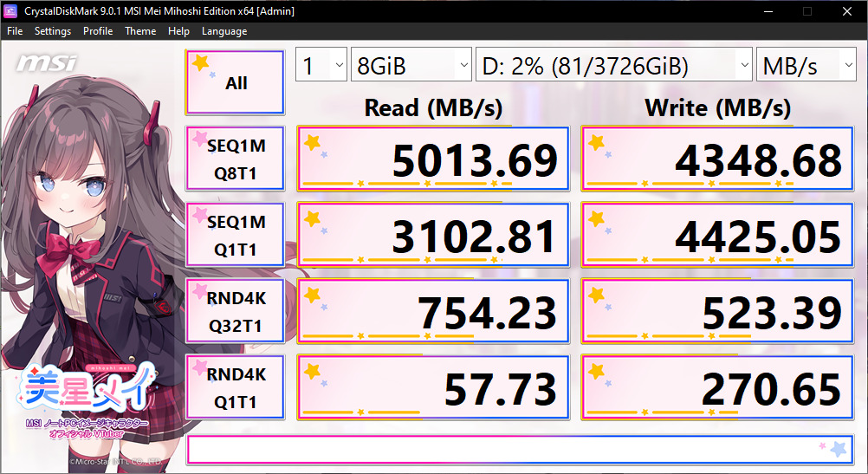Open the test count dropdown showing 1

tap(321, 65)
